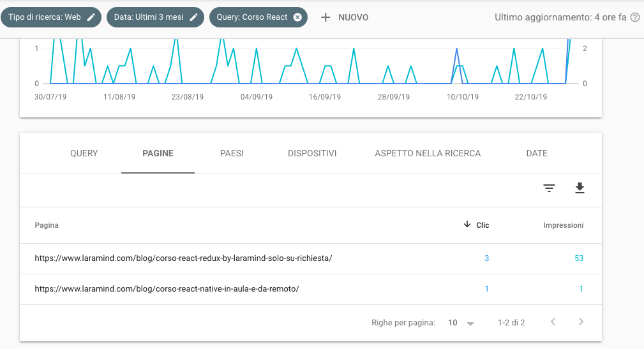Open the table filter rows icon
The image size is (644, 349).
549,188
